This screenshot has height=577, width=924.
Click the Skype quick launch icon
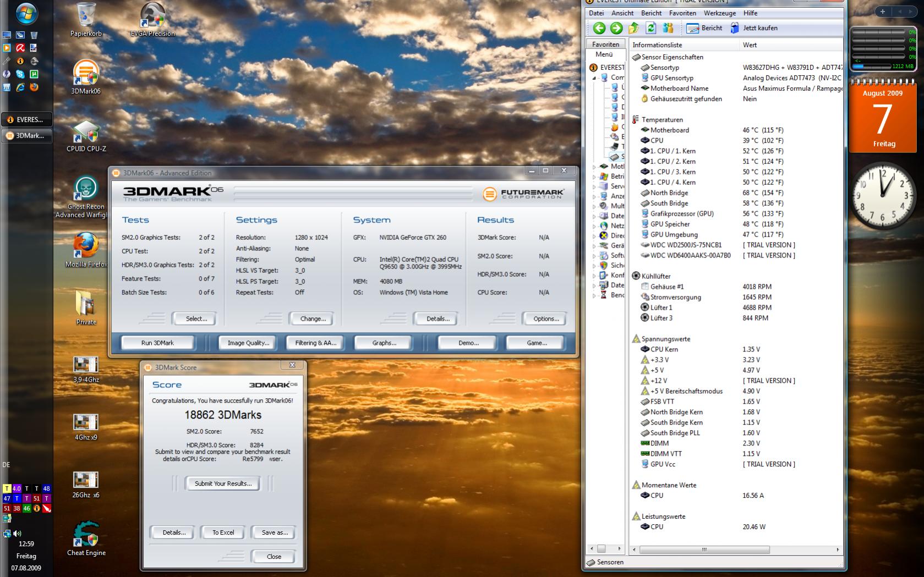(x=20, y=74)
